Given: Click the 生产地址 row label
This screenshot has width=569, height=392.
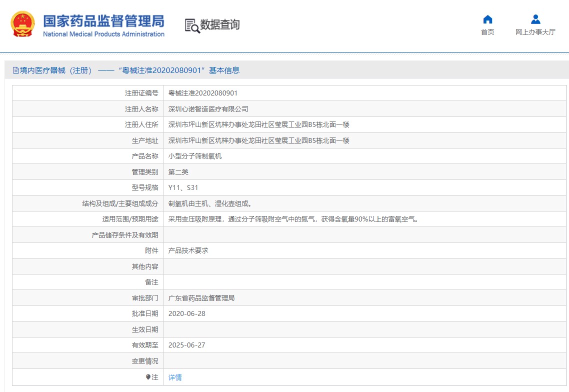Looking at the screenshot, I should [145, 140].
